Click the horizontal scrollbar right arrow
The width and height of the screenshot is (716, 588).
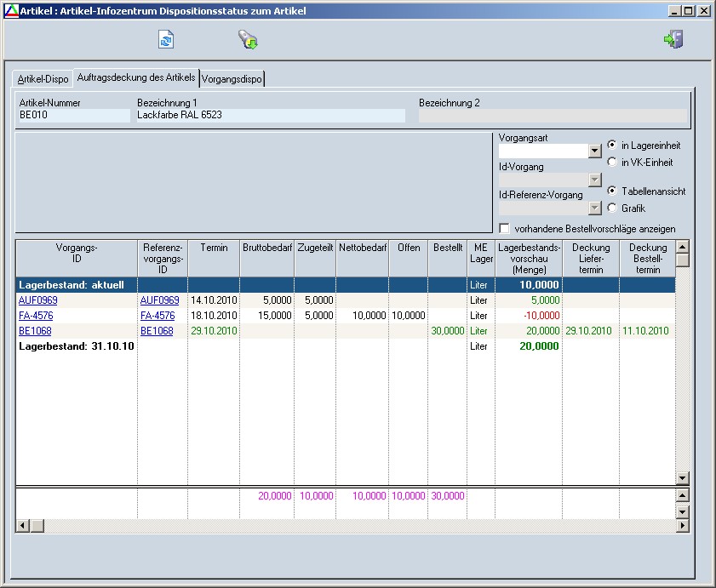(x=682, y=527)
